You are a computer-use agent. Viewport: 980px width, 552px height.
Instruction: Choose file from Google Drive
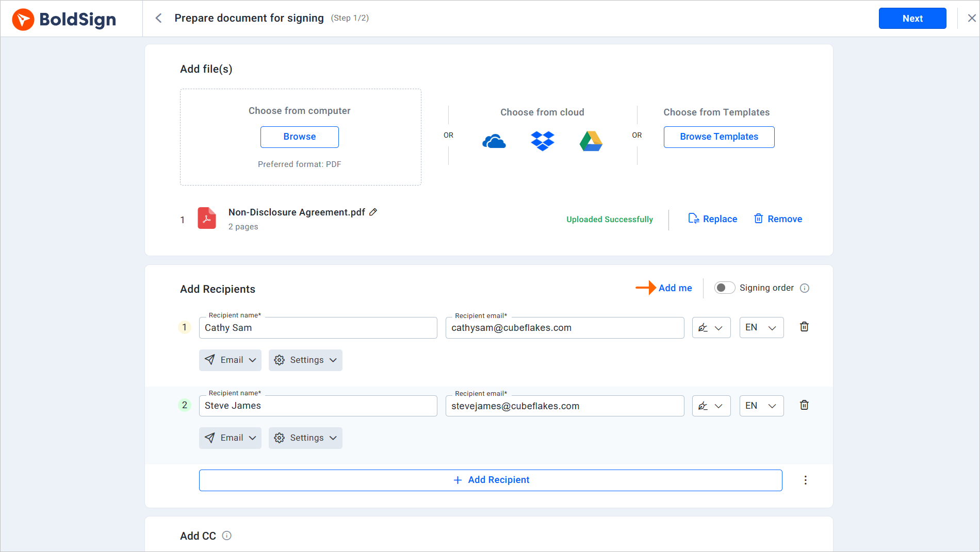tap(591, 141)
